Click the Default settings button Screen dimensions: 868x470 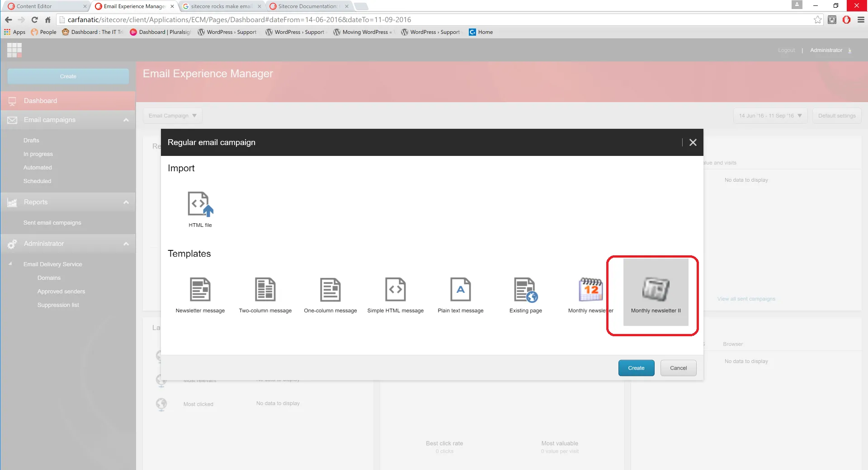[x=837, y=116]
